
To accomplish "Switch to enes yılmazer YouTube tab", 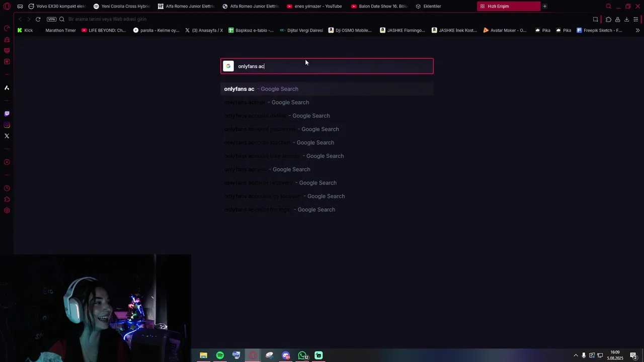I will 314,6.
